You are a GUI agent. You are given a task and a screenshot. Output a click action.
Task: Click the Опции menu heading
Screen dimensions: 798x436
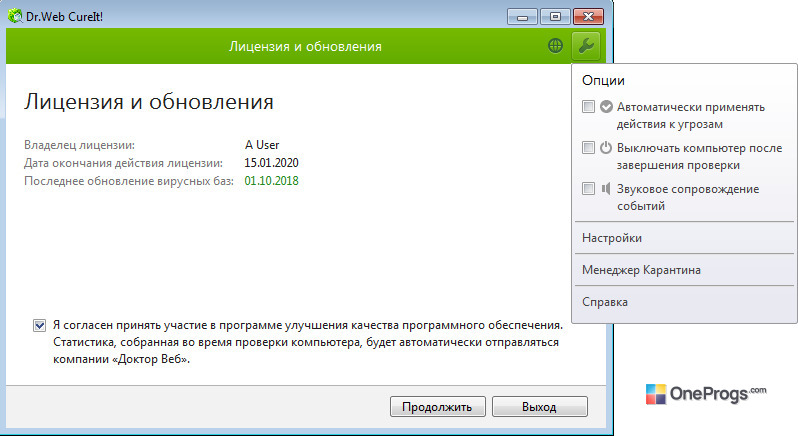[603, 80]
